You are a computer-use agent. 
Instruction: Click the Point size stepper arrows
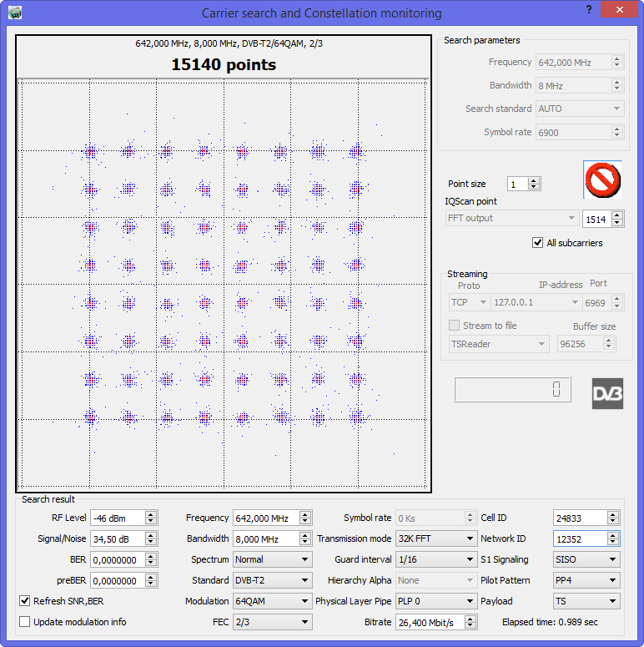pyautogui.click(x=534, y=184)
